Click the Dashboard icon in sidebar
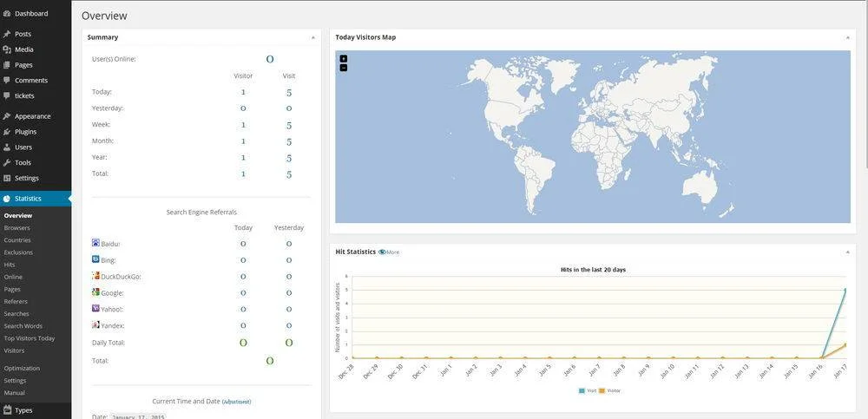 coord(7,14)
